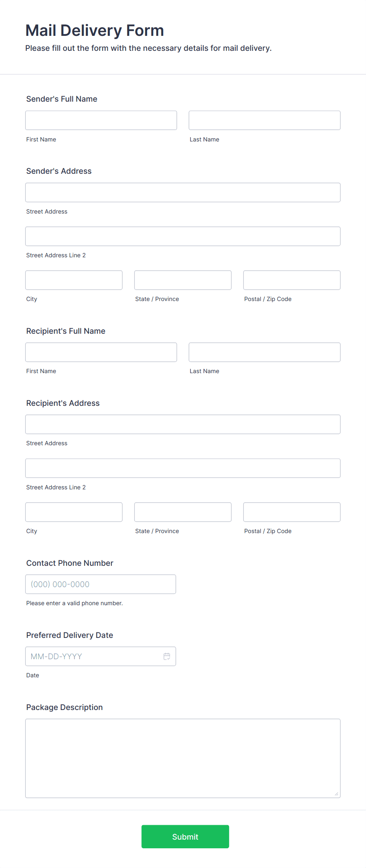Click sender's Postal / Zip Code field
The width and height of the screenshot is (366, 868).
[292, 280]
